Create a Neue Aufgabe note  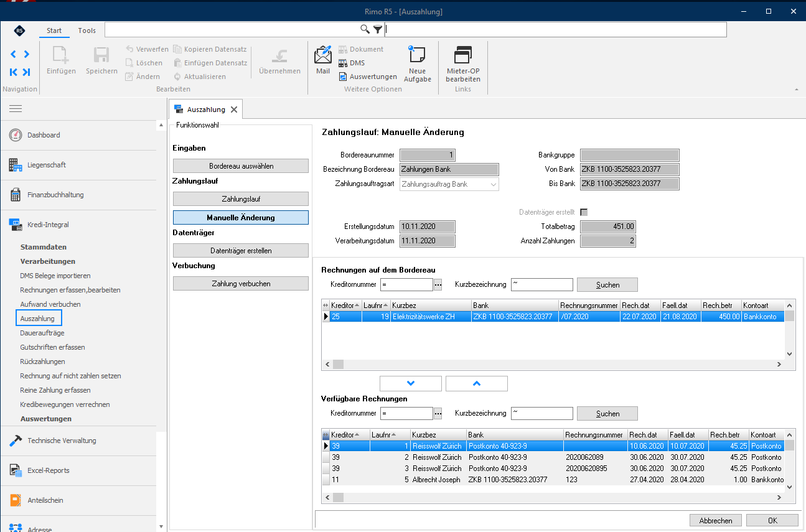tap(417, 65)
